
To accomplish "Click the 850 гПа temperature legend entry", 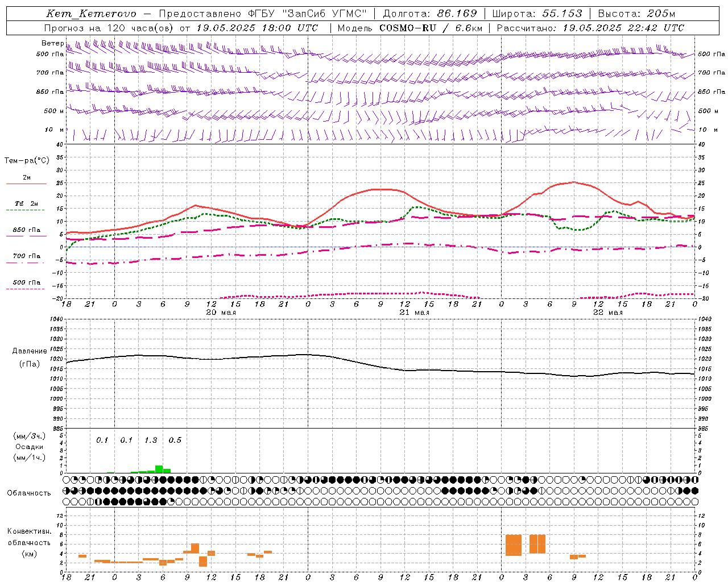I will click(26, 230).
